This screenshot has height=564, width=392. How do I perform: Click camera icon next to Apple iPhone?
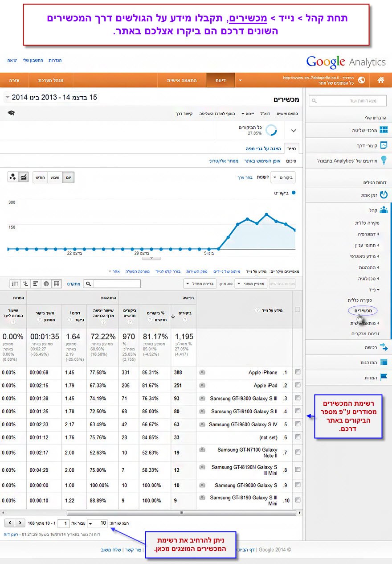[x=202, y=372]
